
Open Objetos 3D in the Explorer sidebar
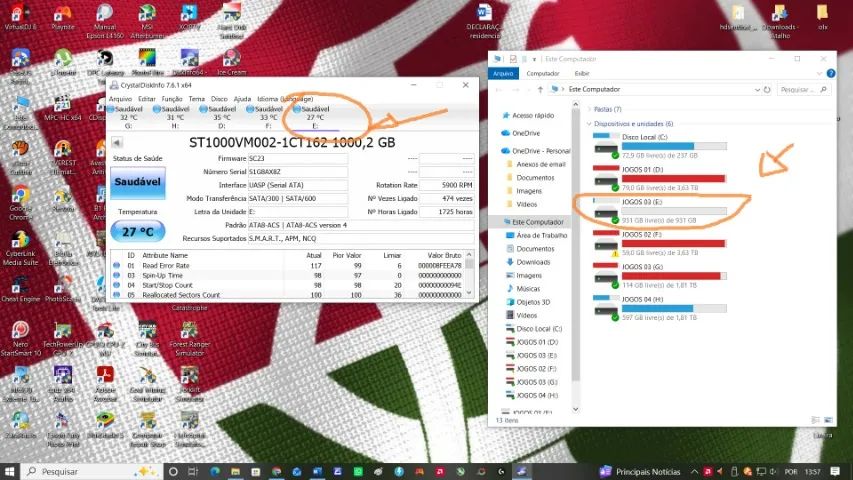click(527, 302)
